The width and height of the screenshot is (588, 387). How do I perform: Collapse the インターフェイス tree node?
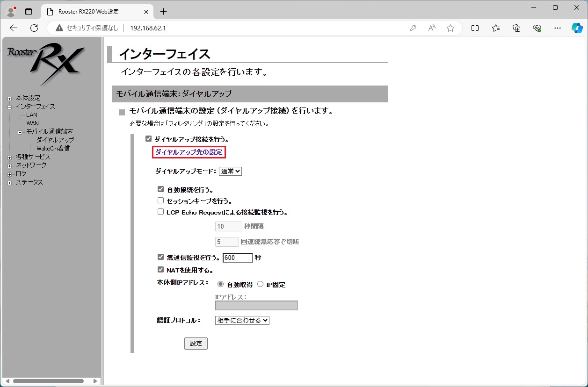tap(9, 107)
